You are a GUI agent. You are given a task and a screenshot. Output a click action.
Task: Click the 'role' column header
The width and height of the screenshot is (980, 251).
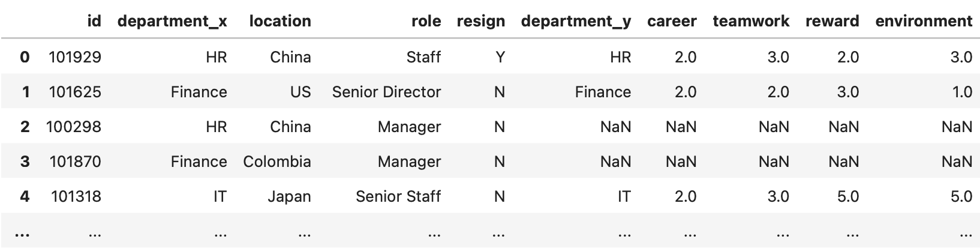click(426, 22)
